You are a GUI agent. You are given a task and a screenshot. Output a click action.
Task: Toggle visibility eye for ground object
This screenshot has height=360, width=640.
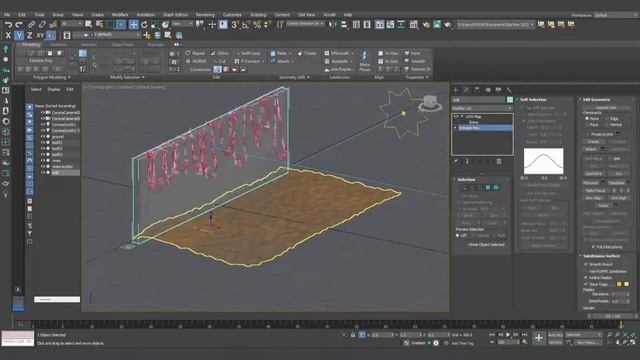[x=42, y=137]
